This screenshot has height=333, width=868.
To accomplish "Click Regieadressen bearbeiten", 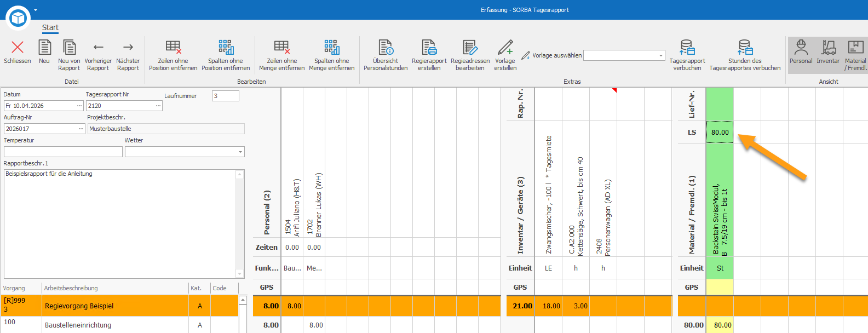I will pos(470,55).
